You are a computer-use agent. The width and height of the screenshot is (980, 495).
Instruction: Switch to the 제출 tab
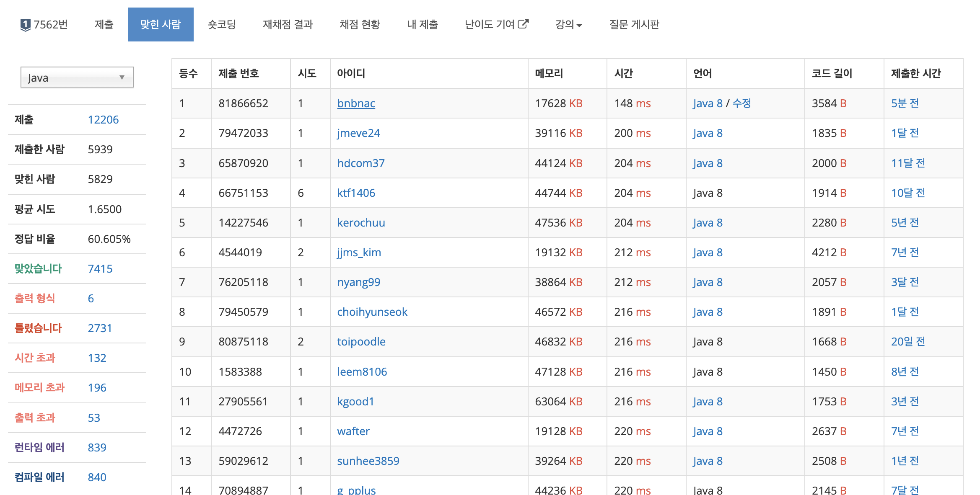point(104,24)
